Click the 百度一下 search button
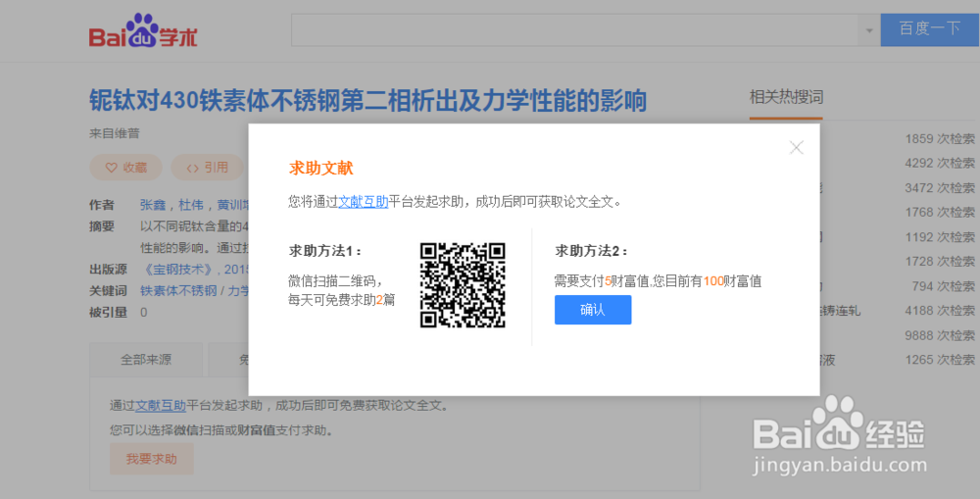 pos(930,29)
